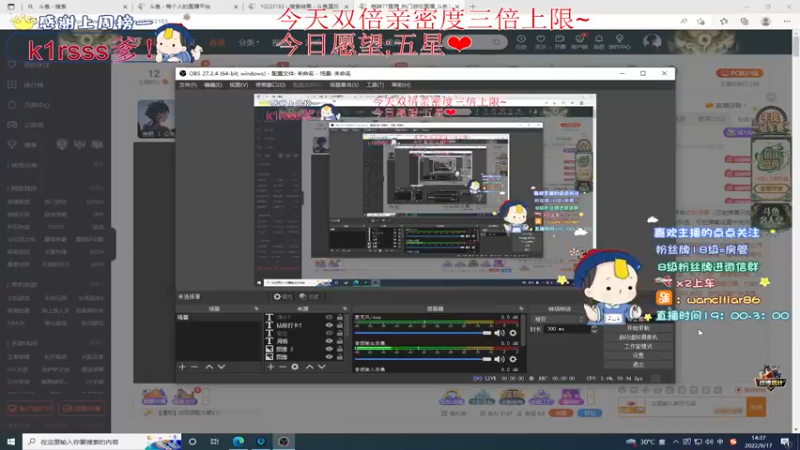The height and width of the screenshot is (450, 800).
Task: Hide the last 图像 source eye icon
Action: click(329, 357)
